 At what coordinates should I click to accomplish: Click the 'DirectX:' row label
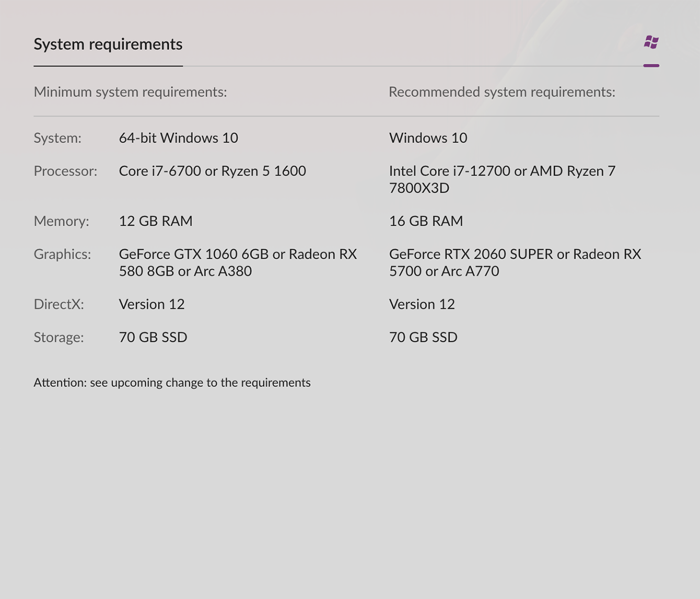(x=59, y=304)
